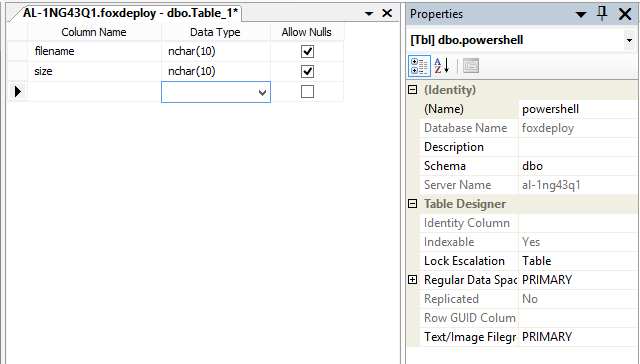Image resolution: width=640 pixels, height=364 pixels.
Task: Select filename row via its row header
Action: pyautogui.click(x=18, y=51)
